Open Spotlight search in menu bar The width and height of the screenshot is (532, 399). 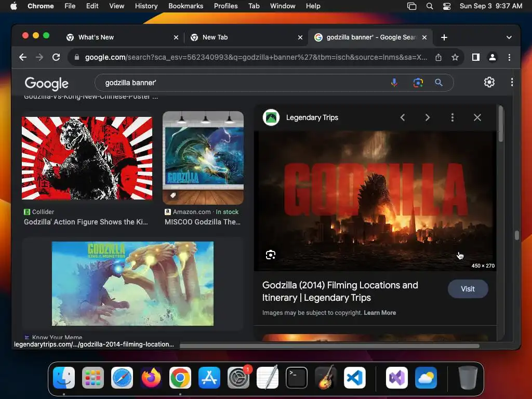click(430, 6)
